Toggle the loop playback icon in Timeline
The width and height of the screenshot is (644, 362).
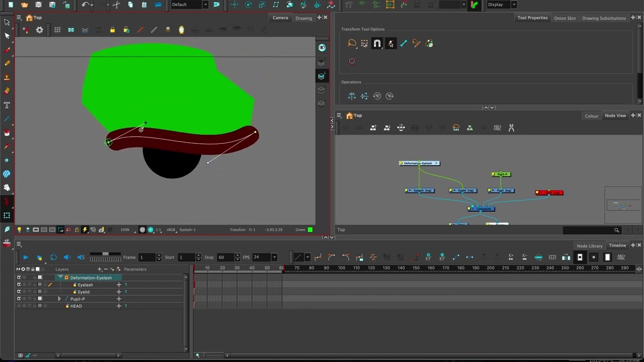pos(53,257)
